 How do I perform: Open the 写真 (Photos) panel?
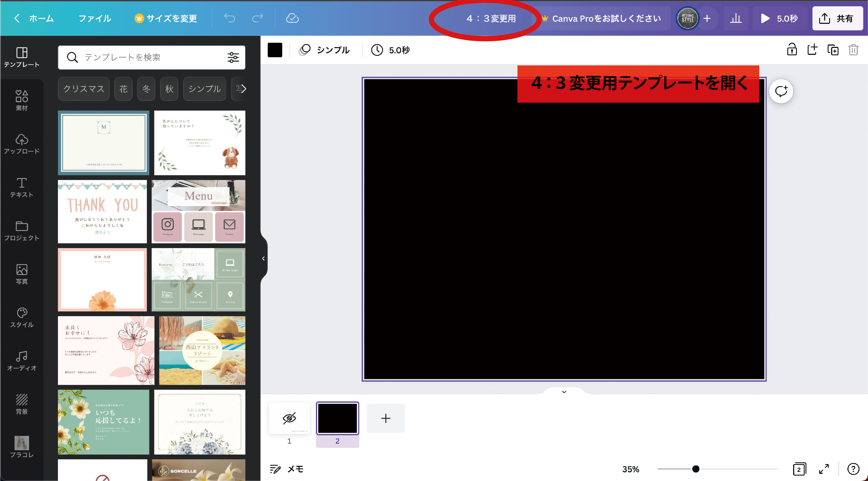point(21,273)
